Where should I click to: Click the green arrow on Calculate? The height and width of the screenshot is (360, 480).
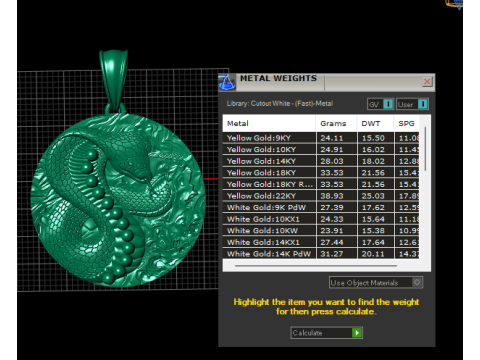pyautogui.click(x=357, y=333)
